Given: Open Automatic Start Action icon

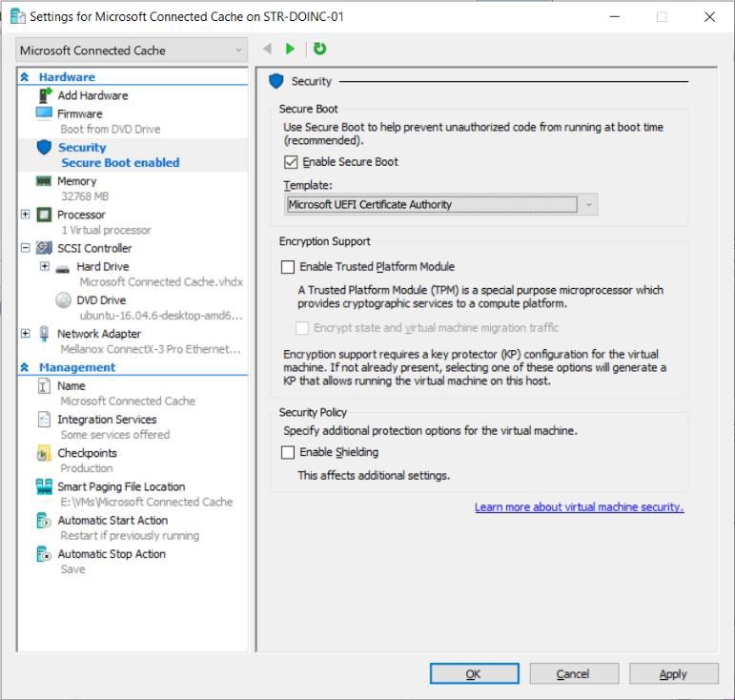Looking at the screenshot, I should click(44, 521).
